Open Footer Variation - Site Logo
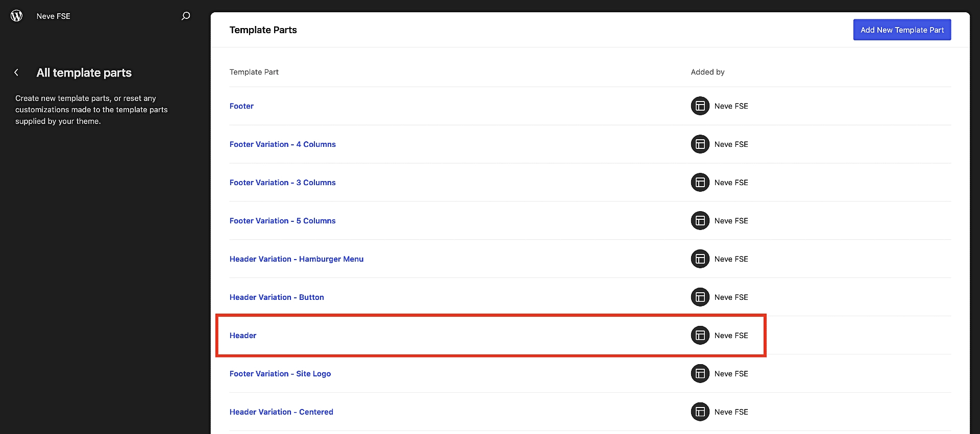The width and height of the screenshot is (980, 434). pyautogui.click(x=280, y=374)
